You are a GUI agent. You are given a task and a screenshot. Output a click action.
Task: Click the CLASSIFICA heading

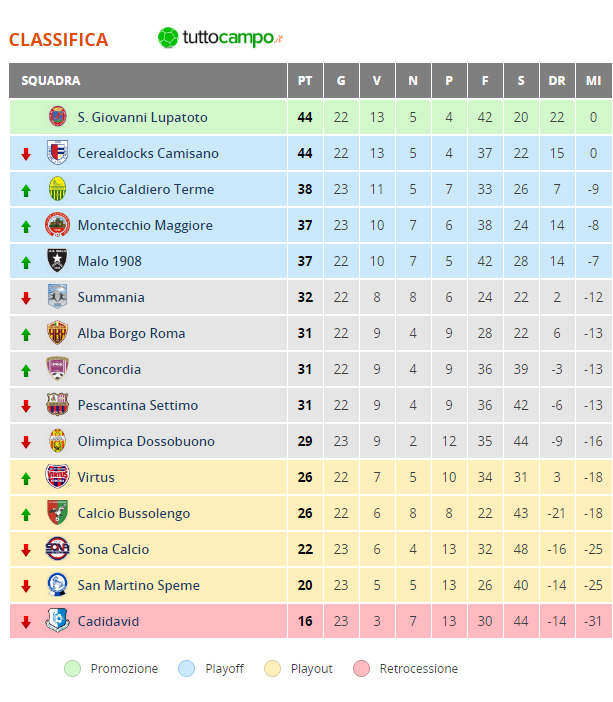[59, 40]
